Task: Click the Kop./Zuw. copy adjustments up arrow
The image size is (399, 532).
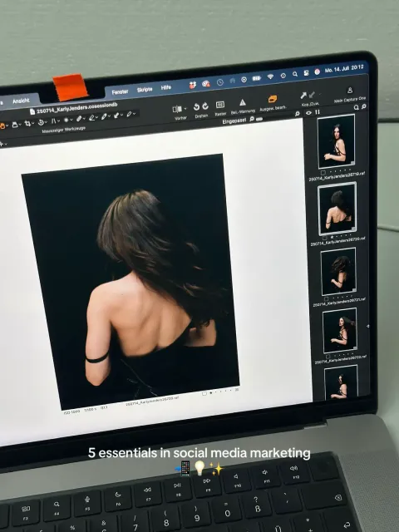Action: tap(303, 96)
